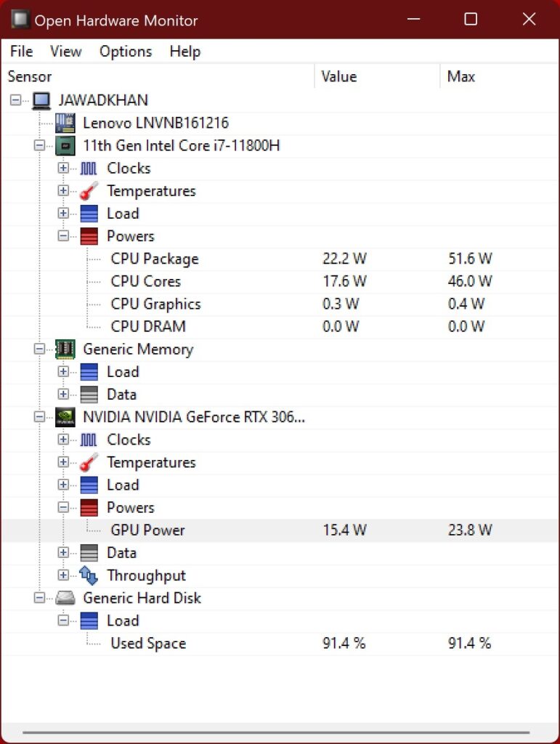The width and height of the screenshot is (560, 744).
Task: Select the Generic Memory RAM icon
Action: click(65, 349)
